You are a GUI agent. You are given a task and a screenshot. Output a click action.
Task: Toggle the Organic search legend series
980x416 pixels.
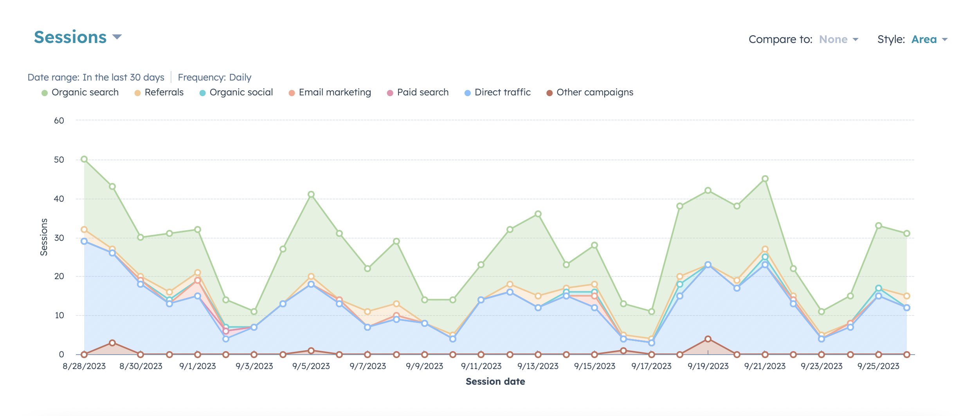click(80, 93)
